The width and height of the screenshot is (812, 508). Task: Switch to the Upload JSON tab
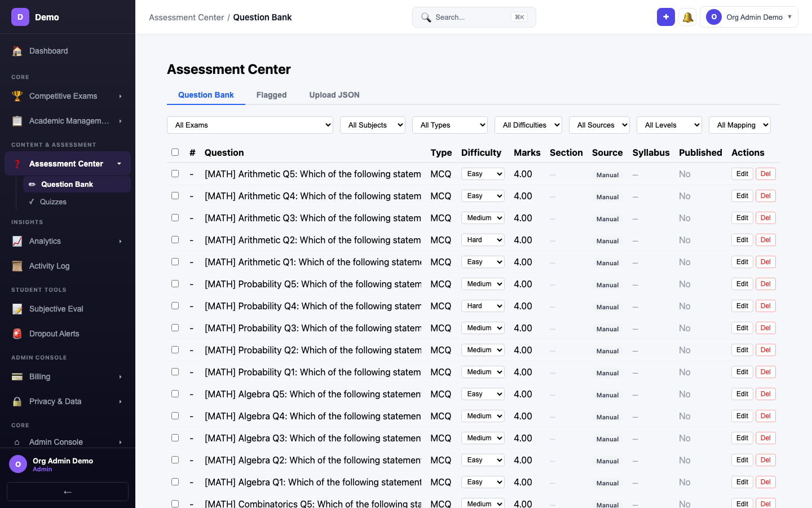coord(334,95)
